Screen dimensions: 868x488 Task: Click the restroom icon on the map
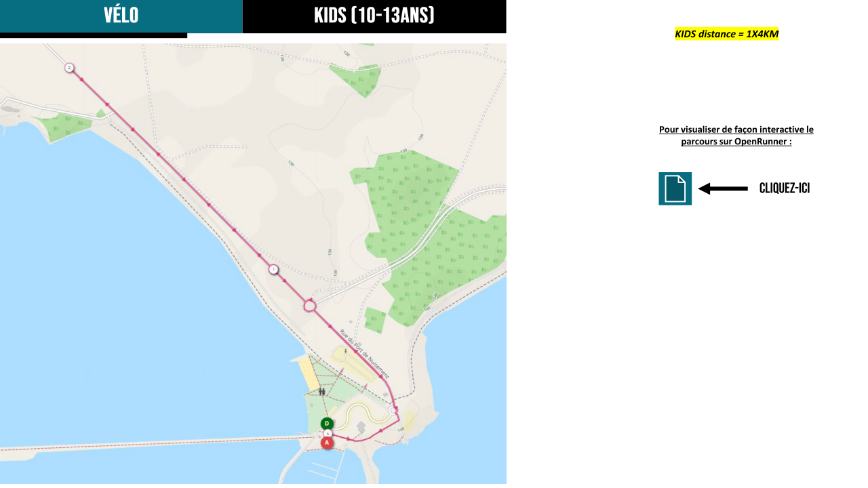(321, 391)
